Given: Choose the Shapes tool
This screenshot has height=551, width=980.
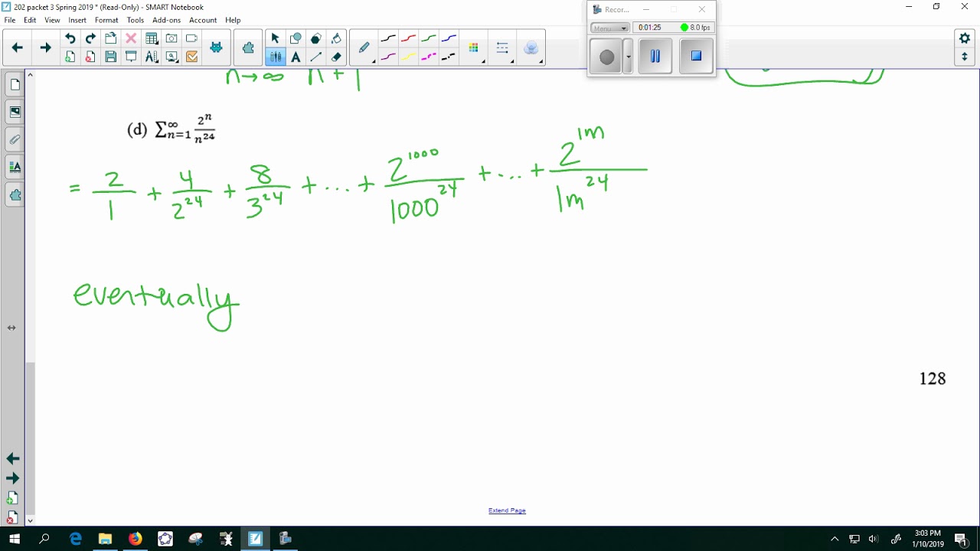Looking at the screenshot, I should pos(296,38).
